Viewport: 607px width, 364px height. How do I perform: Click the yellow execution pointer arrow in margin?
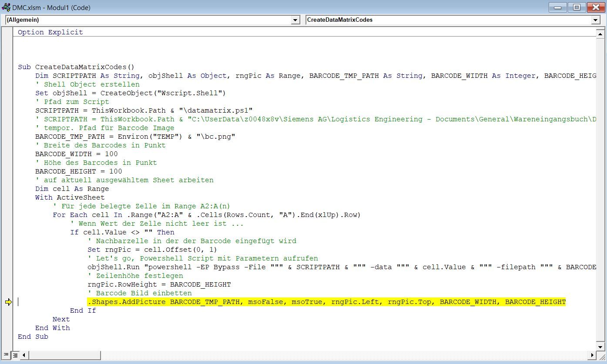8,302
